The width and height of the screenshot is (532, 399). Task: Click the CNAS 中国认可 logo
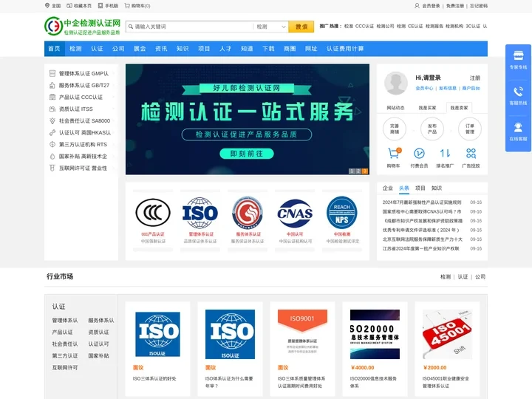[295, 213]
